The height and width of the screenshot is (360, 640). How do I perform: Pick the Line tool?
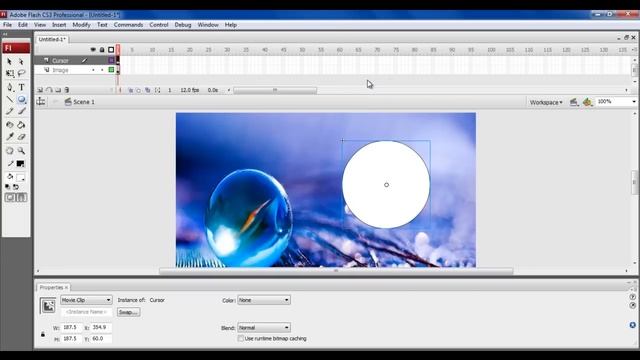point(9,99)
